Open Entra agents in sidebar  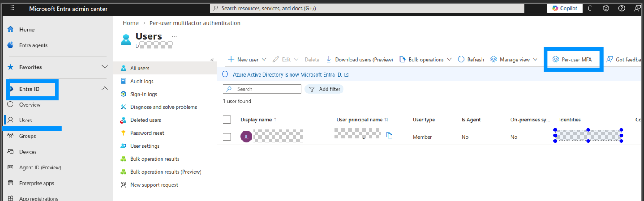33,45
